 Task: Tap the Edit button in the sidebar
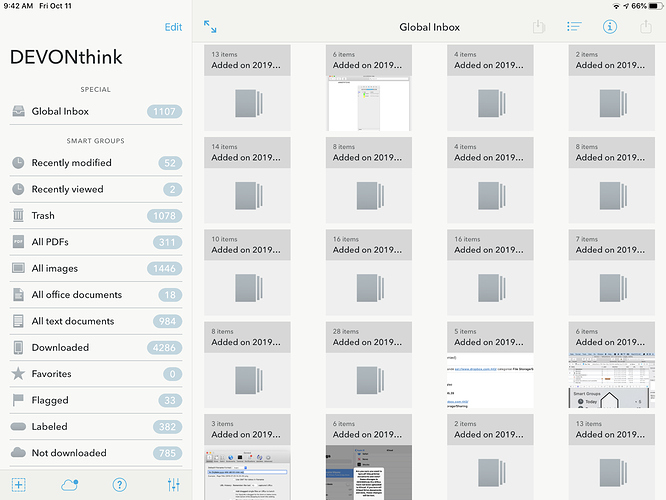click(x=173, y=27)
